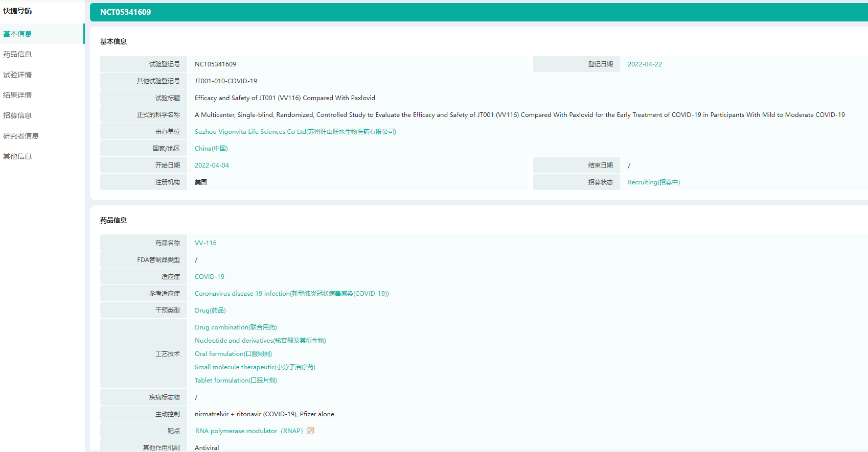Screen dimensions: 868x452
Task: Click the 其他作用机制 field label
Action: (x=162, y=448)
